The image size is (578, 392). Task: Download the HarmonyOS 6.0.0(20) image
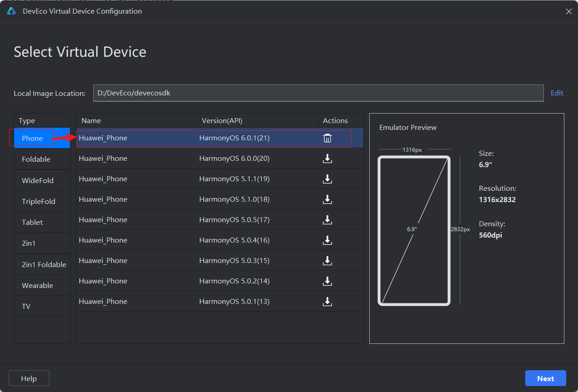tap(327, 159)
